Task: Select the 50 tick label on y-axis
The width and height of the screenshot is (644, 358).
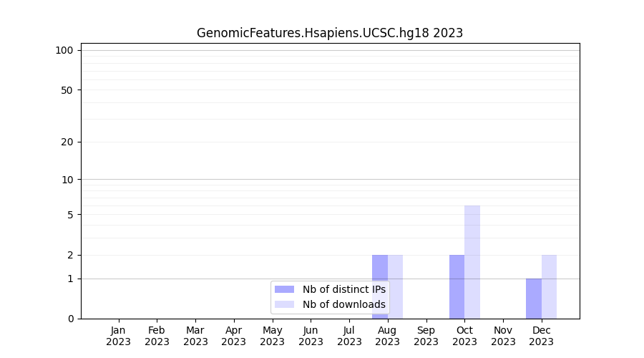Action: coord(67,90)
